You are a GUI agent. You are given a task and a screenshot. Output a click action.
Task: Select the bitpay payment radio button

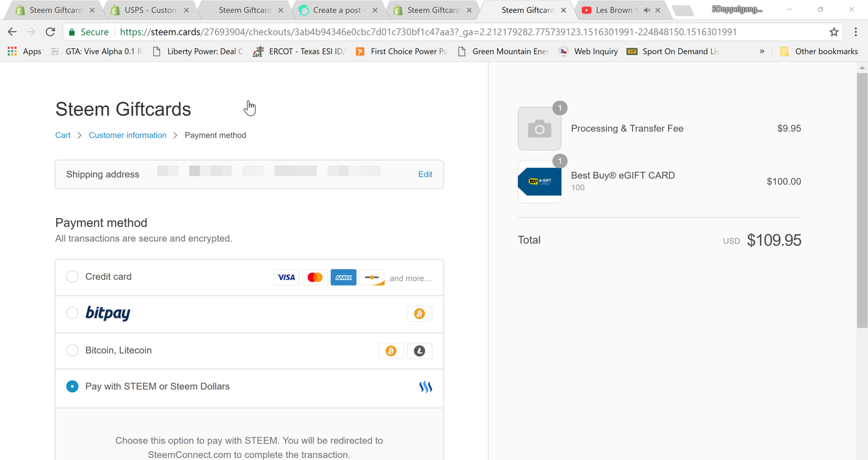[72, 314]
